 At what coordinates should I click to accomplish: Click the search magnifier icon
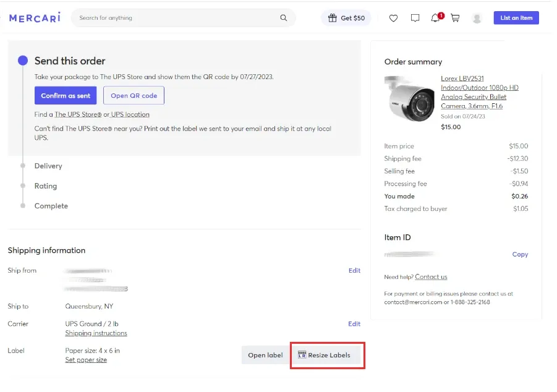284,18
